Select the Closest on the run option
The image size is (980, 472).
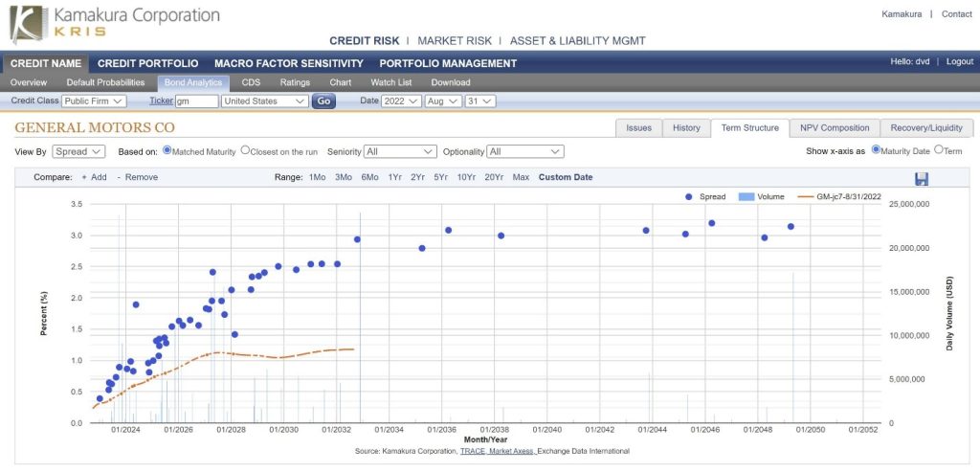click(x=245, y=150)
